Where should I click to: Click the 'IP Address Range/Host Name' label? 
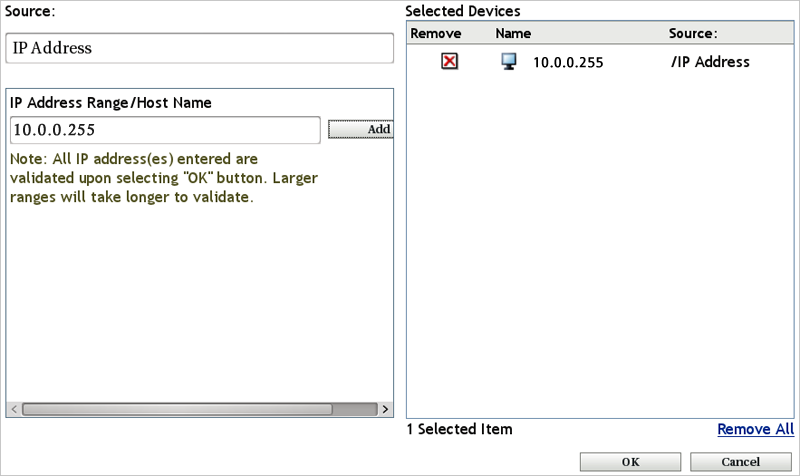(x=110, y=103)
